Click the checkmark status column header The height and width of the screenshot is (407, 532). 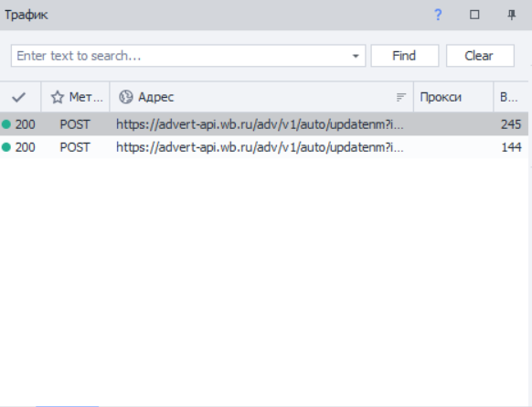coord(19,98)
